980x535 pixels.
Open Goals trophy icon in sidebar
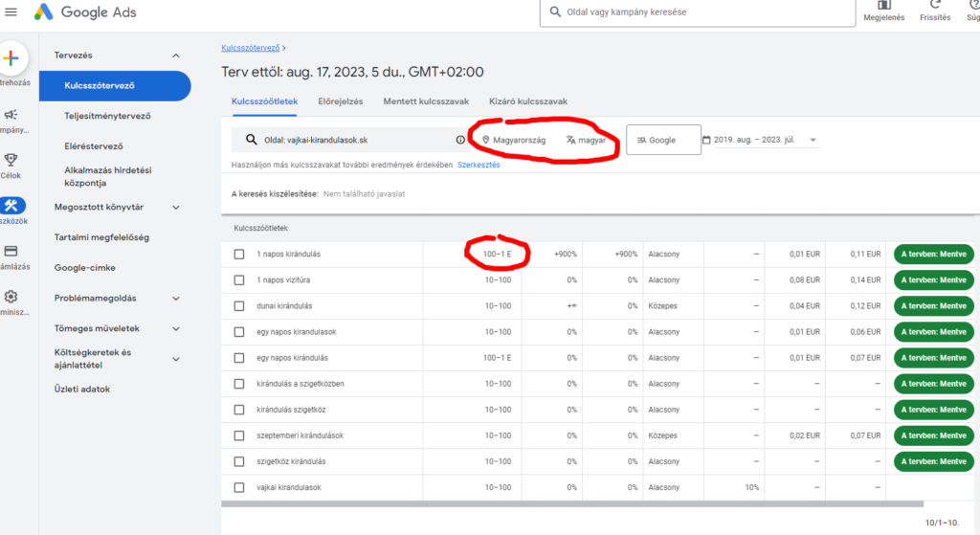point(11,160)
